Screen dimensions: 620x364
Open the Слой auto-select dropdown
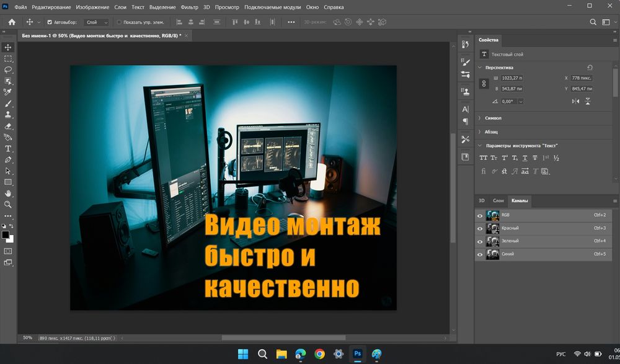pos(96,22)
